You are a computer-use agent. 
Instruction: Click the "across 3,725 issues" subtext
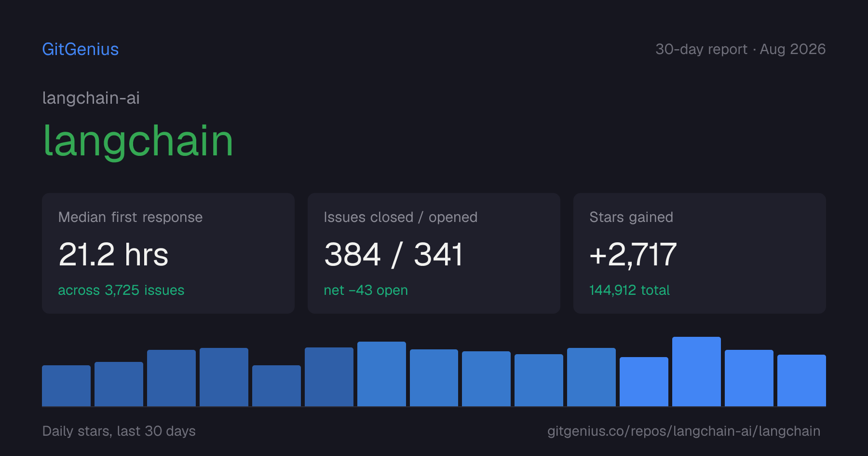[x=121, y=290]
